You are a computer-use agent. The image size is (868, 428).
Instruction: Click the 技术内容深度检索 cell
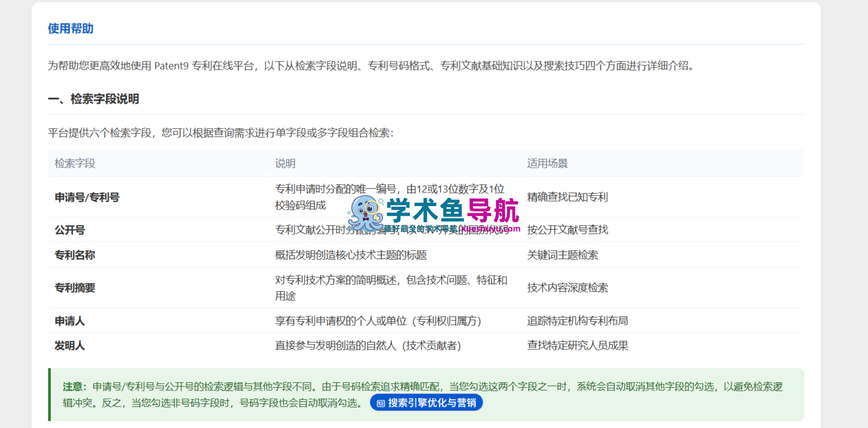click(662, 288)
